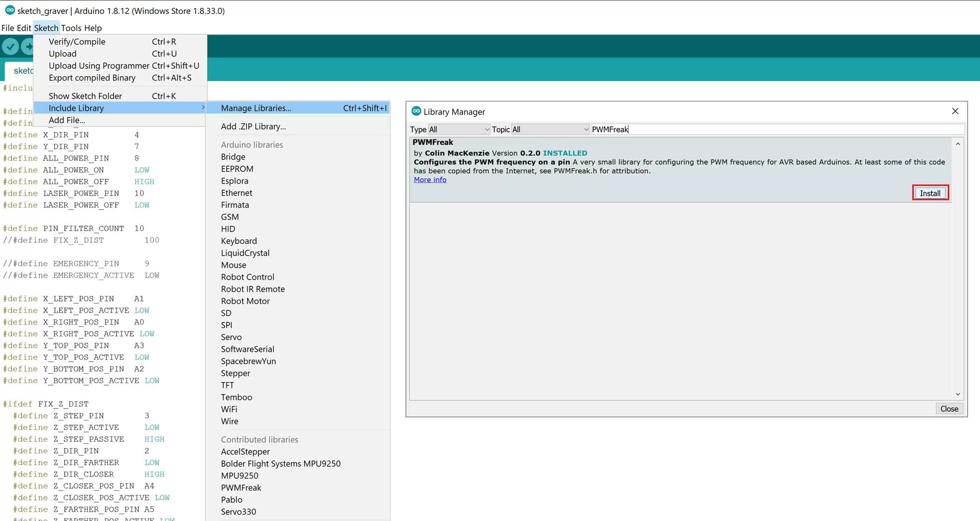The image size is (980, 521).
Task: Include the EEPROM library
Action: pos(298,169)
